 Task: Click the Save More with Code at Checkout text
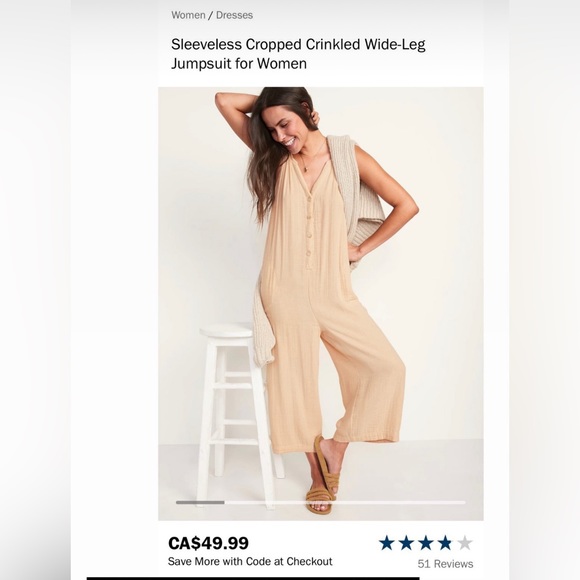250,562
